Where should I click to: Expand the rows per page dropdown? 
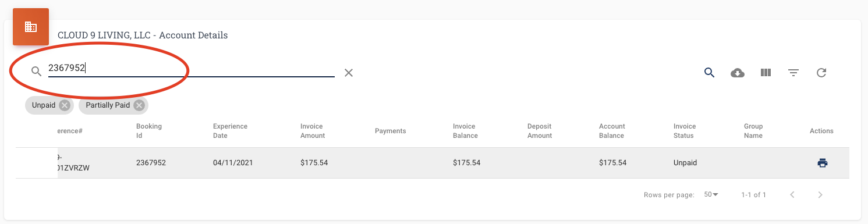711,194
